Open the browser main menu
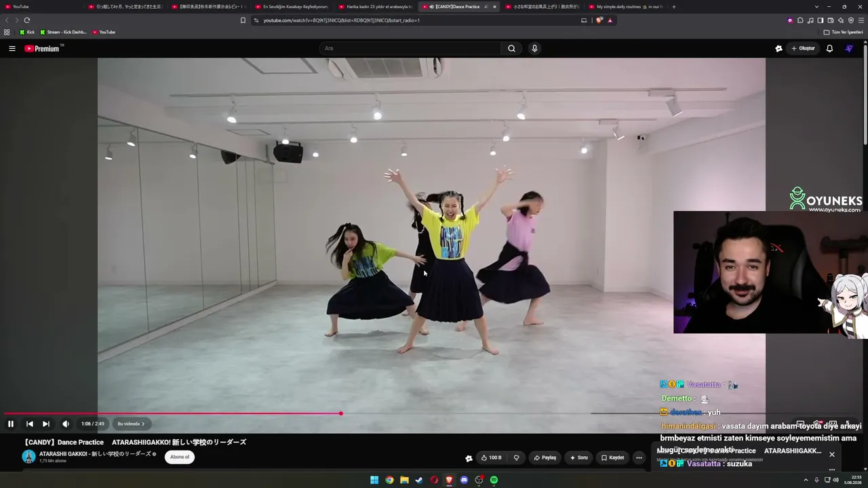 tap(861, 20)
